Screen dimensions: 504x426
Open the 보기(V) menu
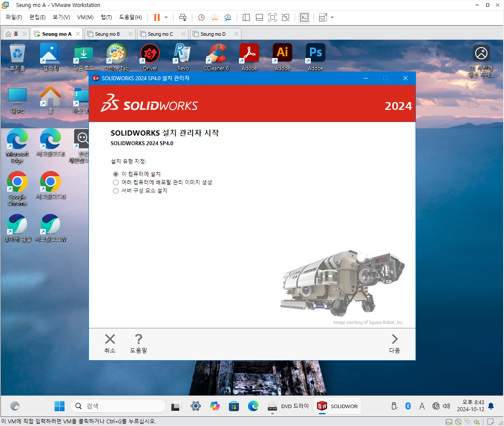61,17
